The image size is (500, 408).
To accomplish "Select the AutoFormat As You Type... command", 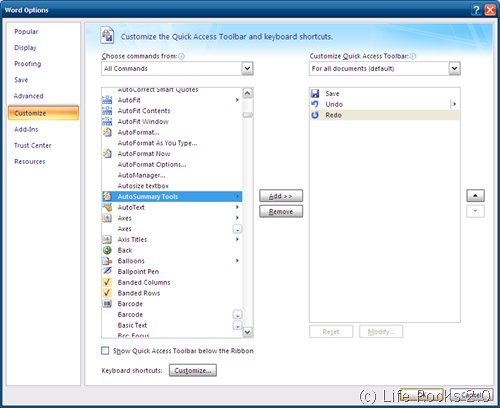I will click(172, 143).
